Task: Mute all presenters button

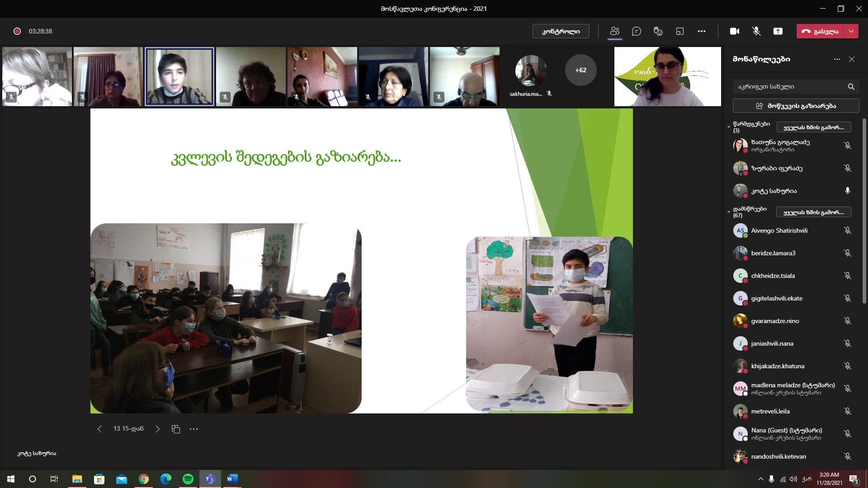Action: (814, 127)
